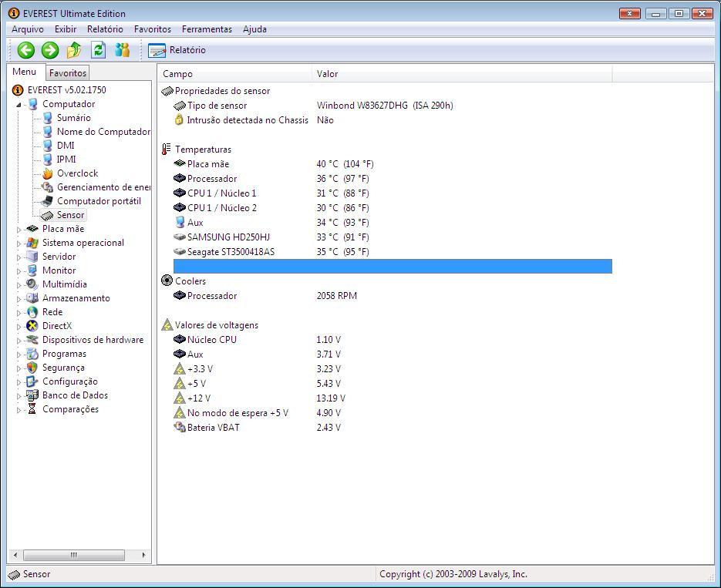Click the Programas icon in the tree

point(32,354)
